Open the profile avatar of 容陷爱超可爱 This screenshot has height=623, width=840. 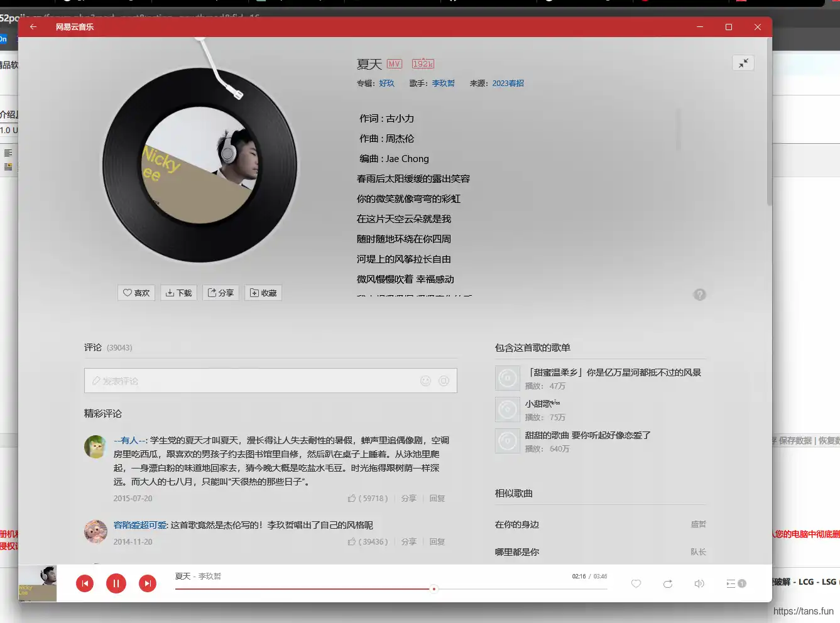click(x=95, y=531)
